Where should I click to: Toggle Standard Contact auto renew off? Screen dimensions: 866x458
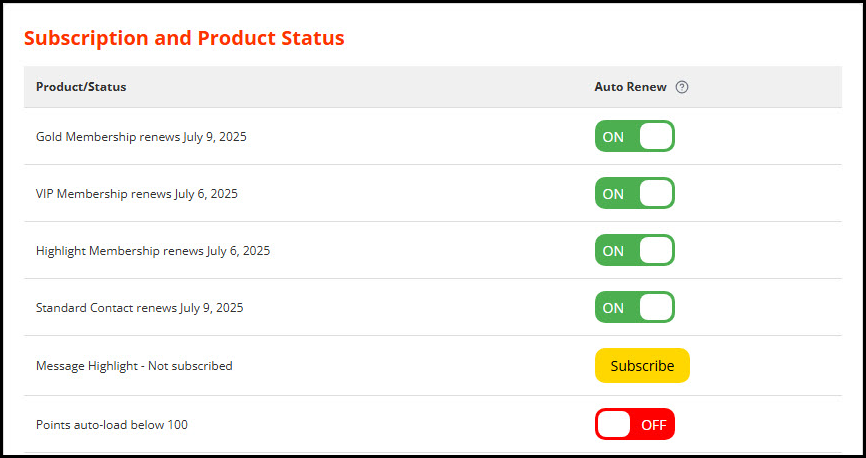click(635, 307)
